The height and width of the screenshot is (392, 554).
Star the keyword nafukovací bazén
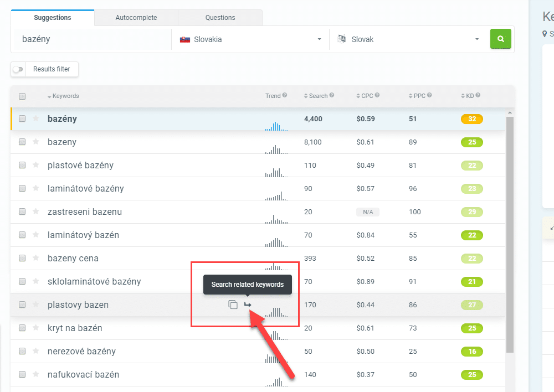pos(35,374)
